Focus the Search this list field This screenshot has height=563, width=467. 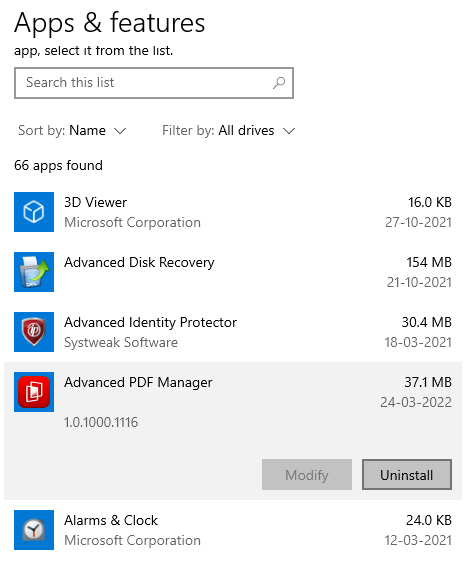154,83
